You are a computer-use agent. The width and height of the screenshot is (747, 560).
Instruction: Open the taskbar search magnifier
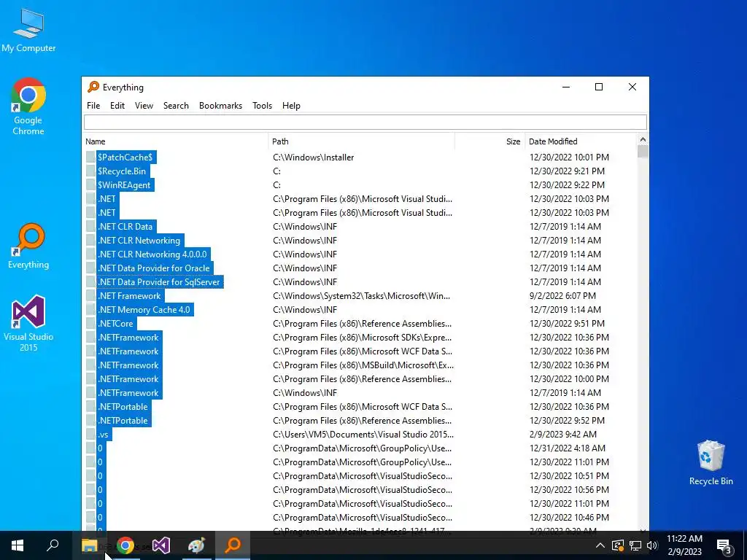pyautogui.click(x=53, y=545)
